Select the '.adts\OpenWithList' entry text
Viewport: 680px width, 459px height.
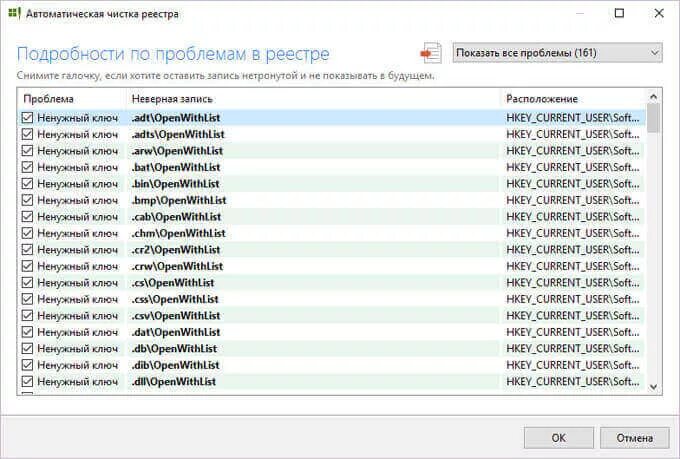[x=178, y=134]
